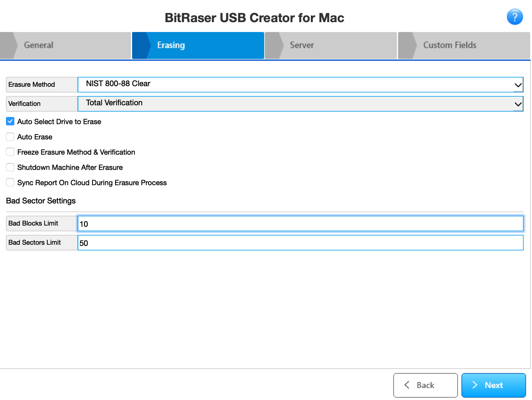Screen dimensions: 532x400
Task: Proceed with the Next button
Action: [x=493, y=385]
